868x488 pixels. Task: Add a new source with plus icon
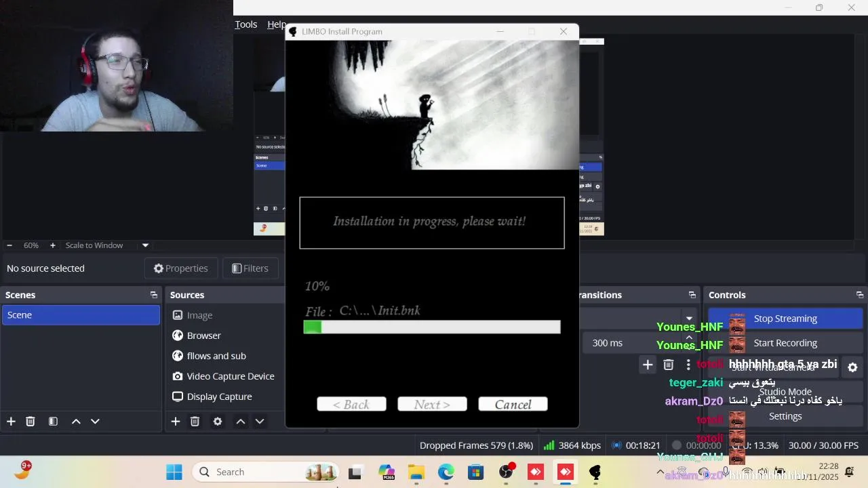click(x=176, y=422)
